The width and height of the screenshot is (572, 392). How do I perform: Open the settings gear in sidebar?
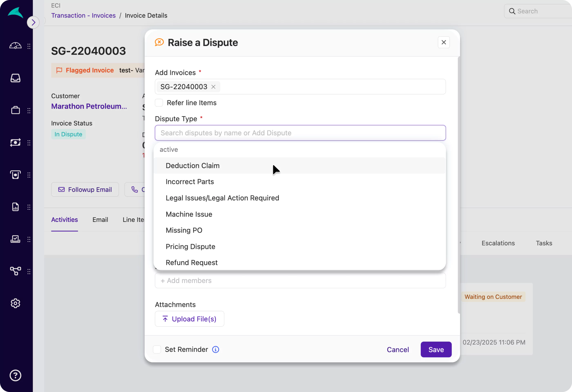pos(15,303)
